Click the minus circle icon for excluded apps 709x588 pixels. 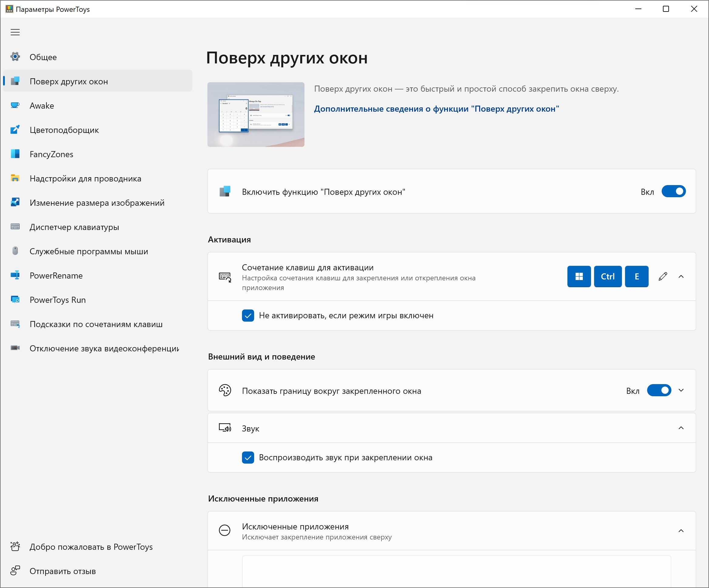click(x=225, y=531)
